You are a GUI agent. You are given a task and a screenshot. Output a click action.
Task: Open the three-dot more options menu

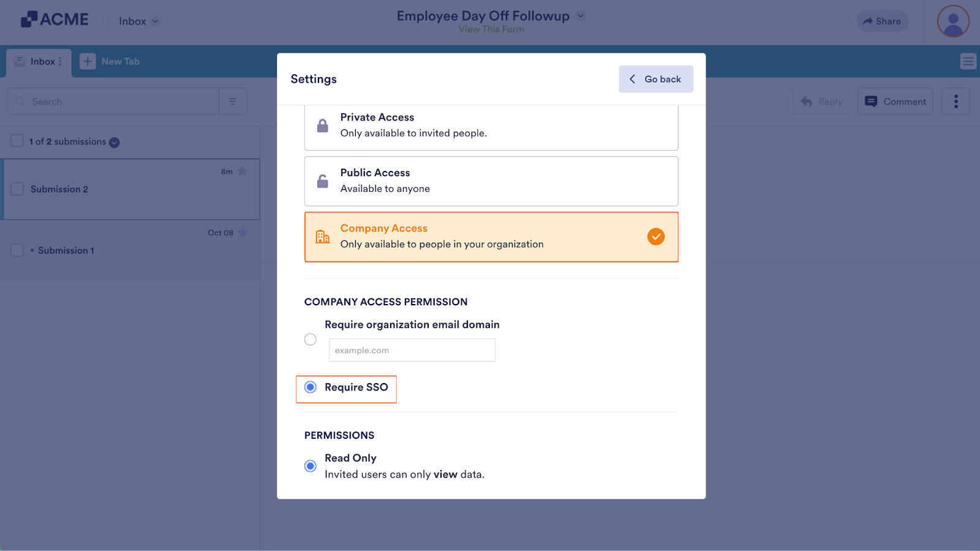956,102
